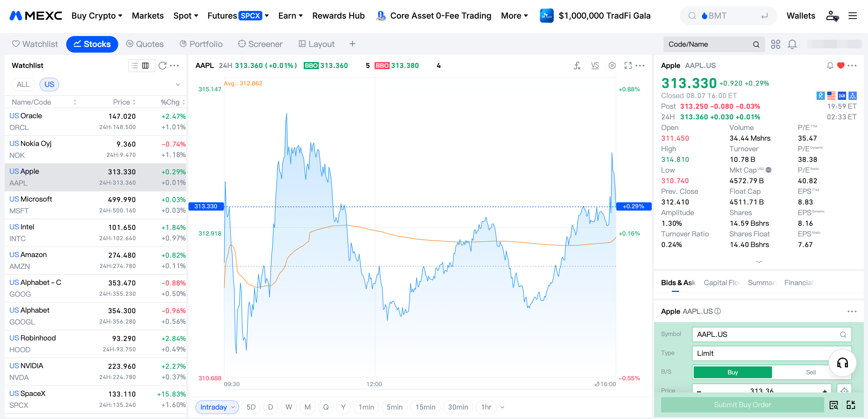
Task: Compare symbols with VS icon
Action: point(595,65)
